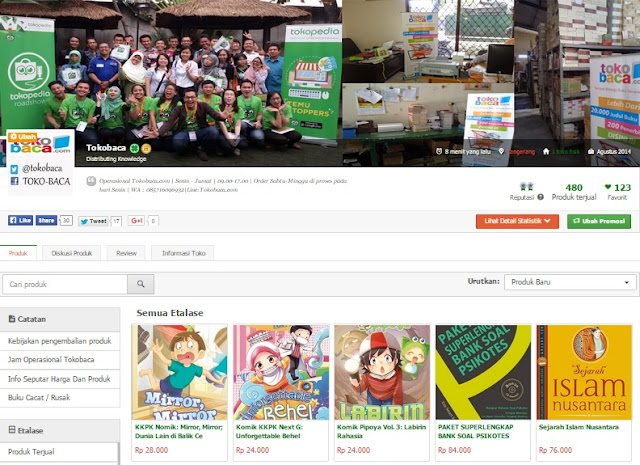This screenshot has height=465, width=640.
Task: Click Sejarah Islam Nusantara product title
Action: click(x=579, y=427)
